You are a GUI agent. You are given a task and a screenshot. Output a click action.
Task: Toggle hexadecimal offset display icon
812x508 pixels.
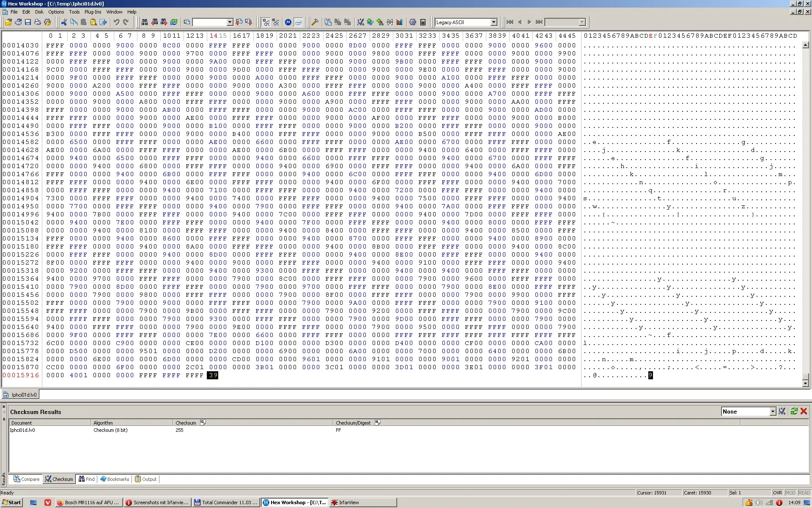click(x=276, y=22)
